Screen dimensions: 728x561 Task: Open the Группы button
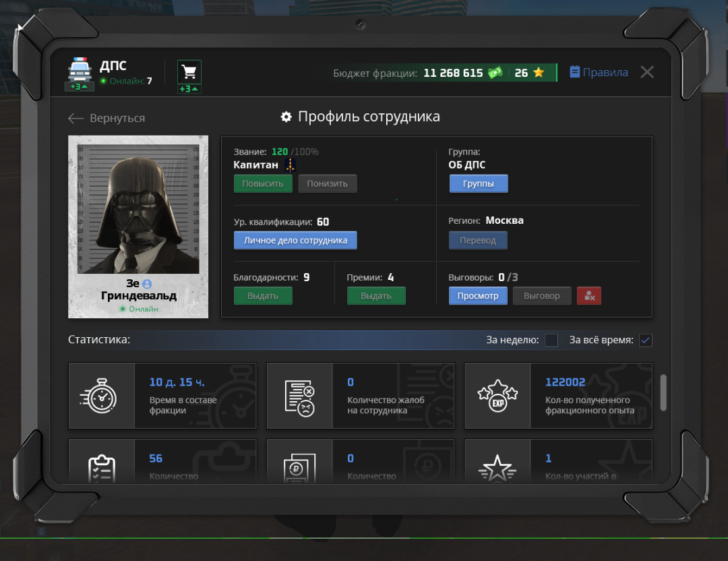478,183
